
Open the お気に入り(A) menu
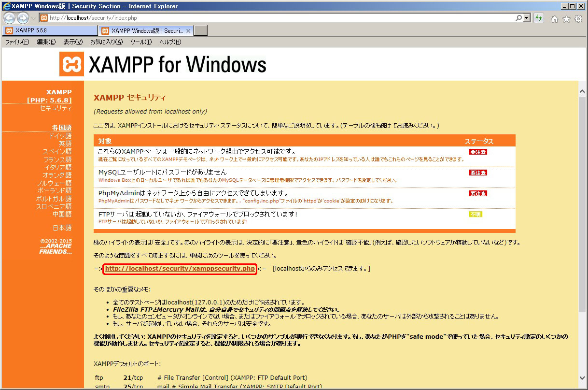tap(106, 42)
